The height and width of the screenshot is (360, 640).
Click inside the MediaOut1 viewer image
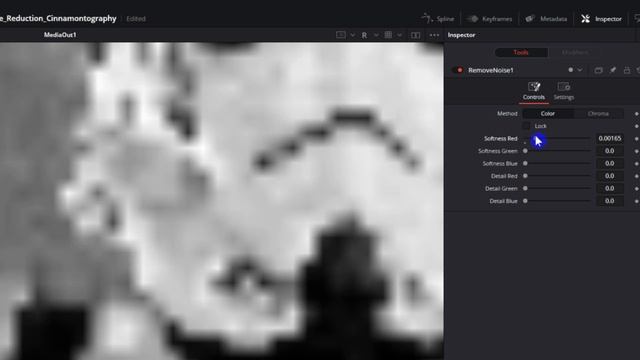(222, 201)
